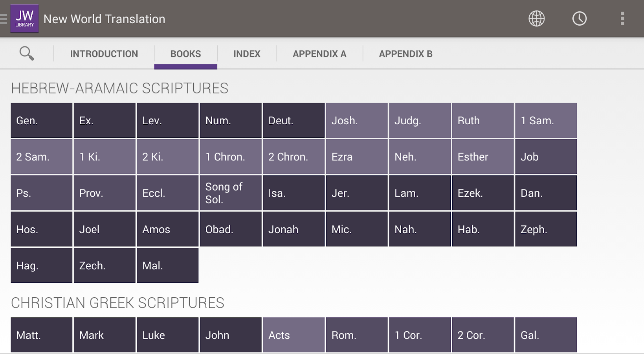
Task: Select the book of Matthew
Action: click(41, 335)
